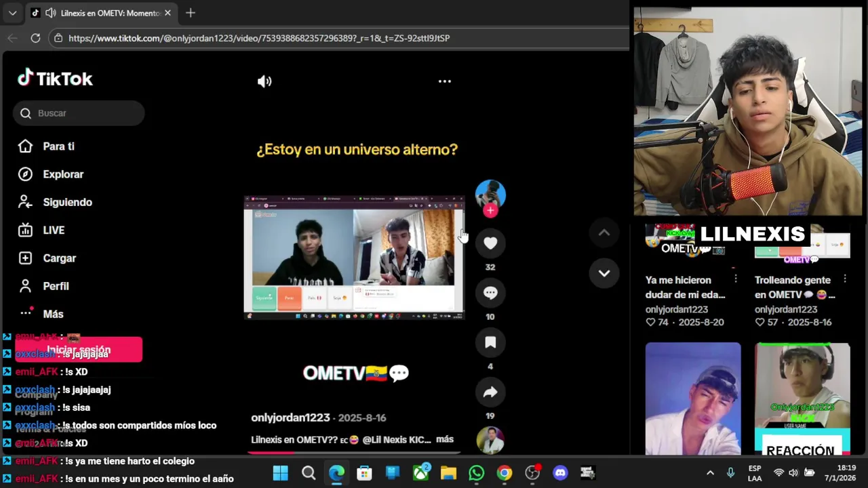Open the Wi-Fi network tray icon
Screen dimensions: 868x488
pyautogui.click(x=778, y=473)
